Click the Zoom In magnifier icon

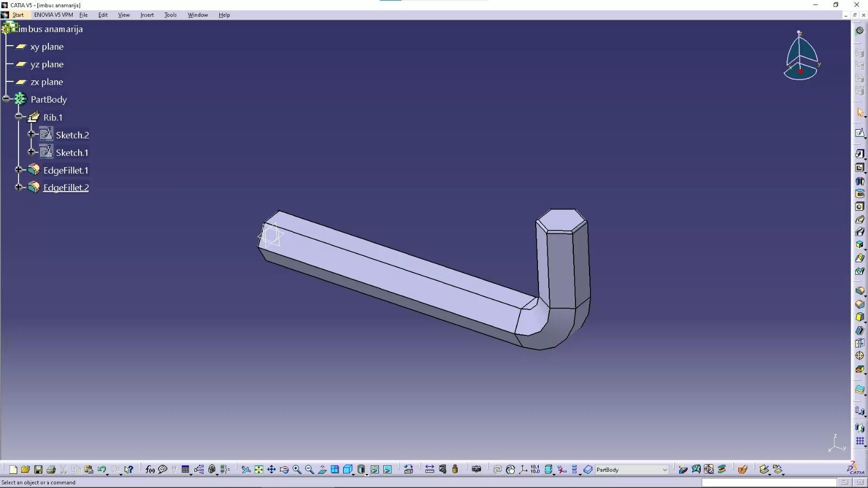tap(297, 470)
